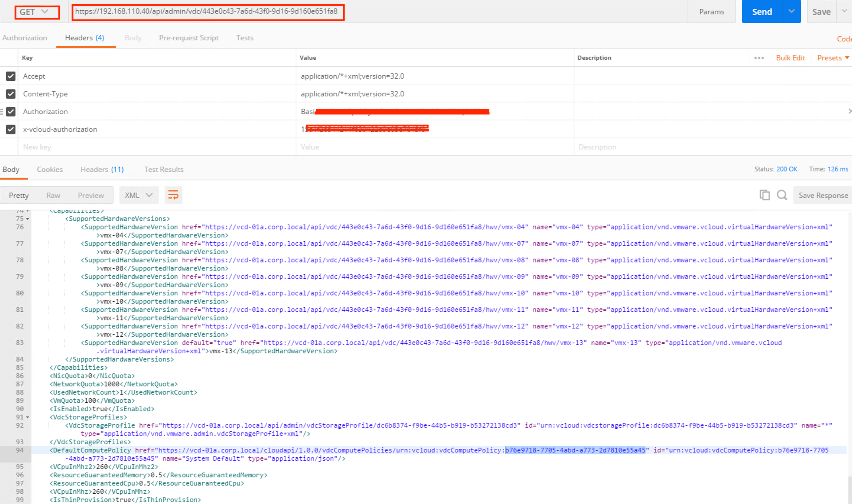Click the three-dots header options icon
Screen dimensions: 852x504
point(759,58)
